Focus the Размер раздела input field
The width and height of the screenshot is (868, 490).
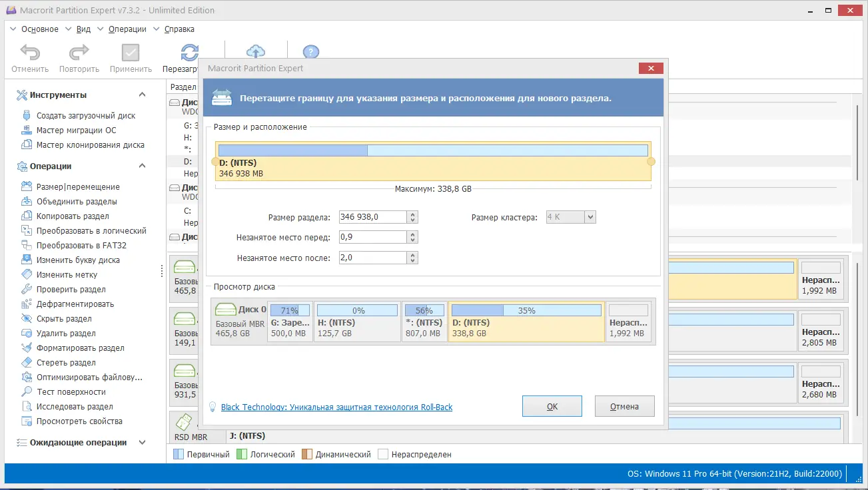point(373,217)
